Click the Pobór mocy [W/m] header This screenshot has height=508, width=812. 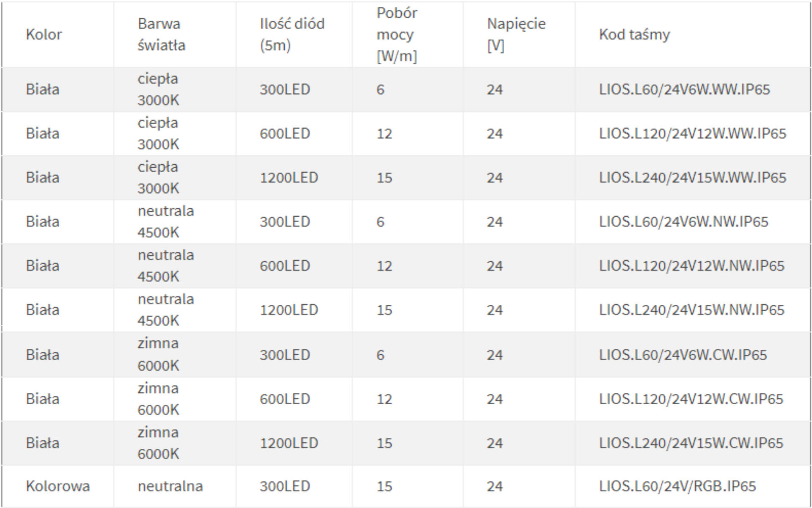(397, 34)
